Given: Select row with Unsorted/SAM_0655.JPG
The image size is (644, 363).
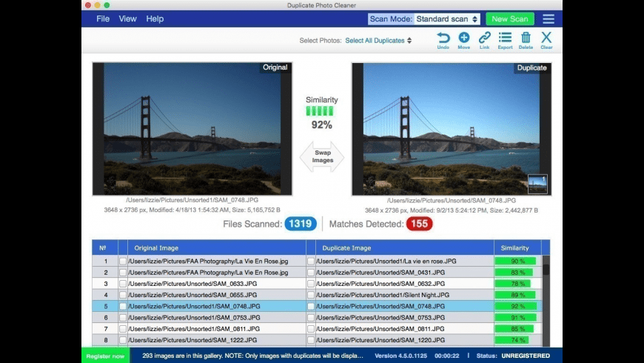Looking at the screenshot, I should tap(317, 295).
